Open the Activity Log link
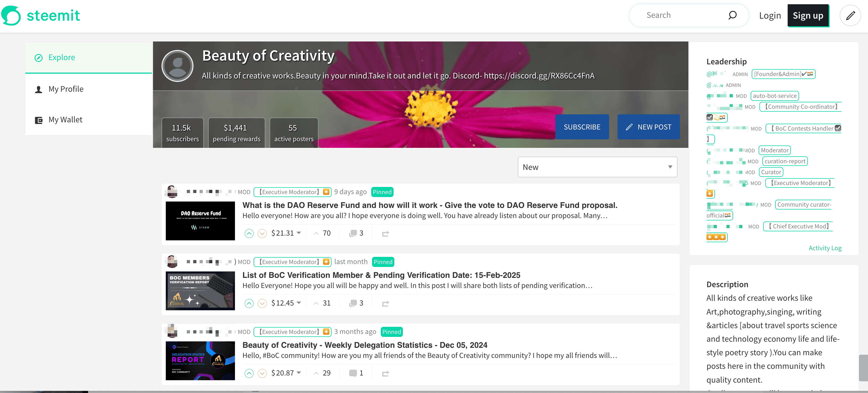 [x=825, y=248]
